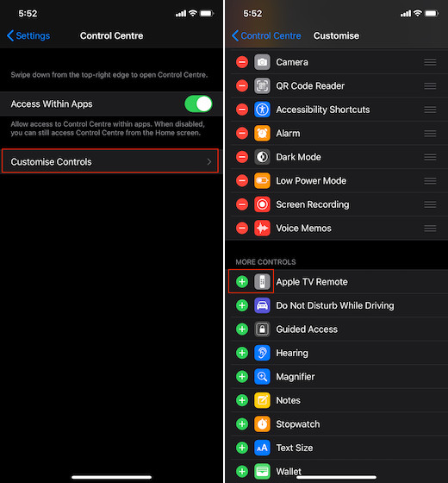Select the Dark Mode row label
Image resolution: width=448 pixels, height=483 pixels.
(x=298, y=157)
